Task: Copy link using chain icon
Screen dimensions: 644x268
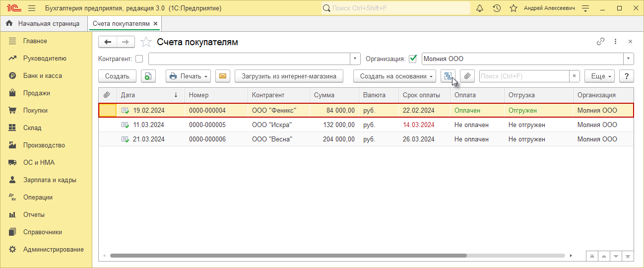Action: click(x=600, y=42)
